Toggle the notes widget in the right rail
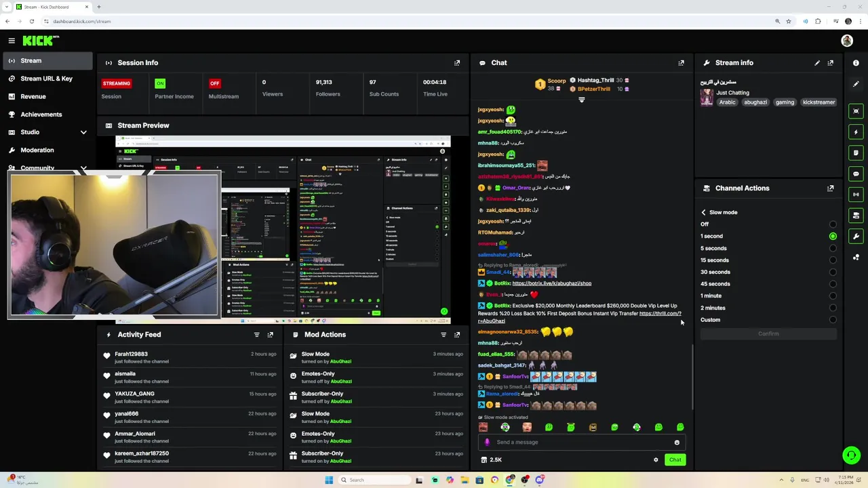Screen dimensions: 868x488 [x=856, y=153]
